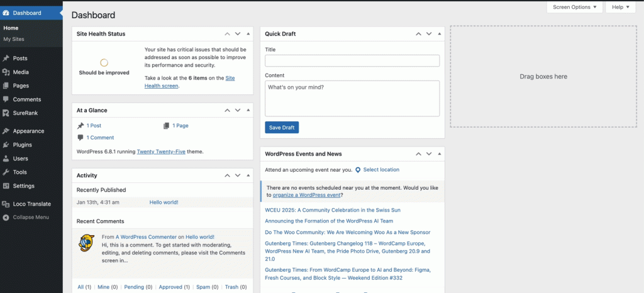The image size is (644, 293).
Task: Open A WordPress Commenter author link
Action: coord(146,237)
